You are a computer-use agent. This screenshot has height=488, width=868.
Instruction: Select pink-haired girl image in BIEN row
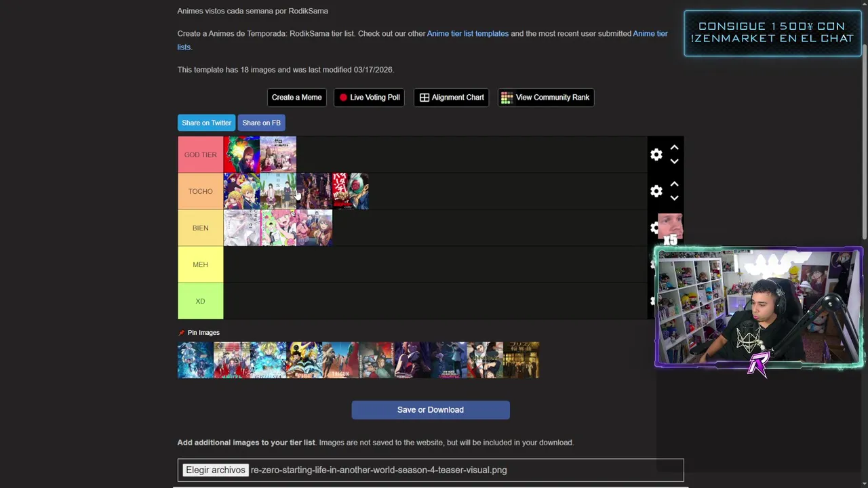click(x=278, y=228)
